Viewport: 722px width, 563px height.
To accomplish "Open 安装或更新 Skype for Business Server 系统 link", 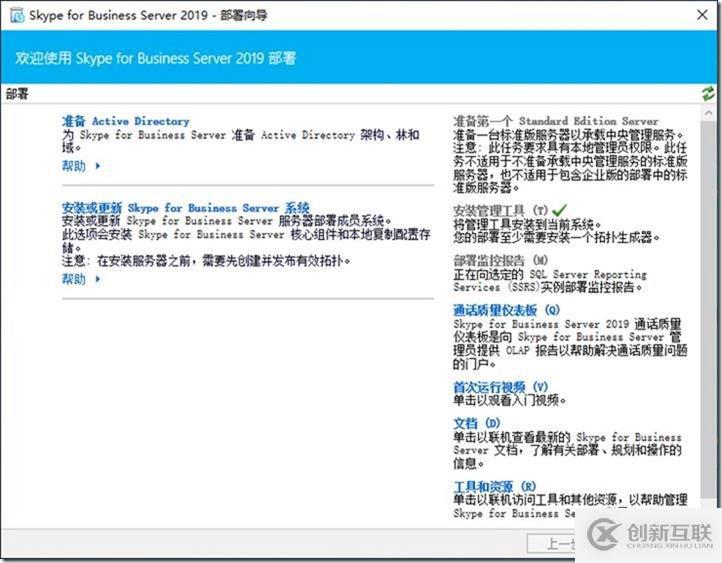I will pos(186,208).
